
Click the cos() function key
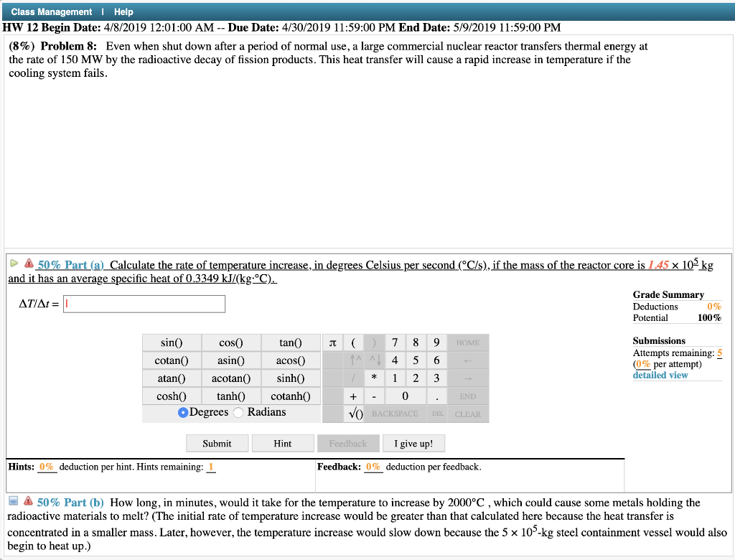pyautogui.click(x=231, y=342)
